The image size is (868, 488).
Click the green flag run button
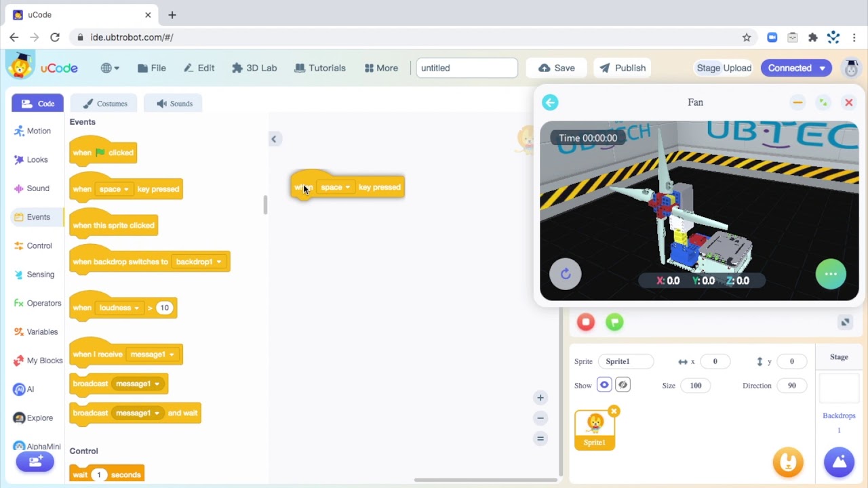click(614, 323)
